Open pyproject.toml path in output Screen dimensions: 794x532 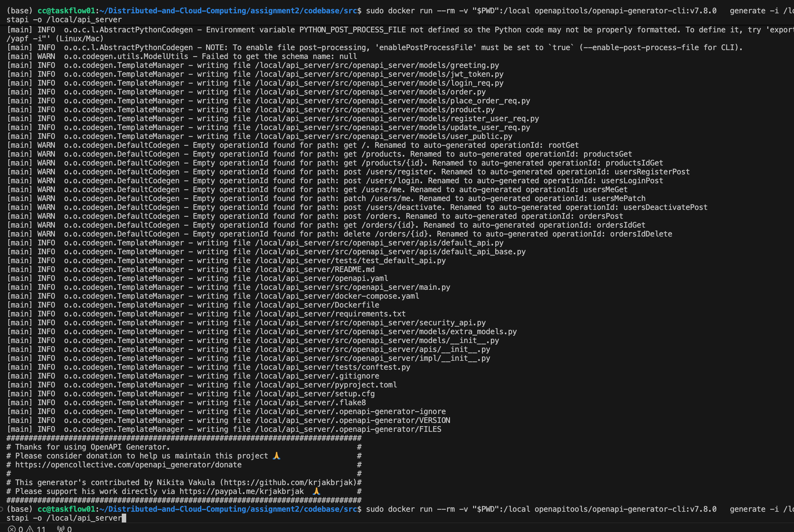pos(325,384)
